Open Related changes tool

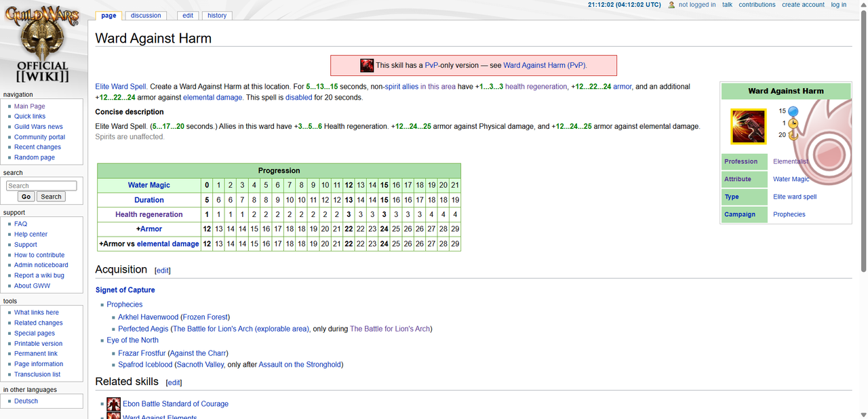point(39,323)
